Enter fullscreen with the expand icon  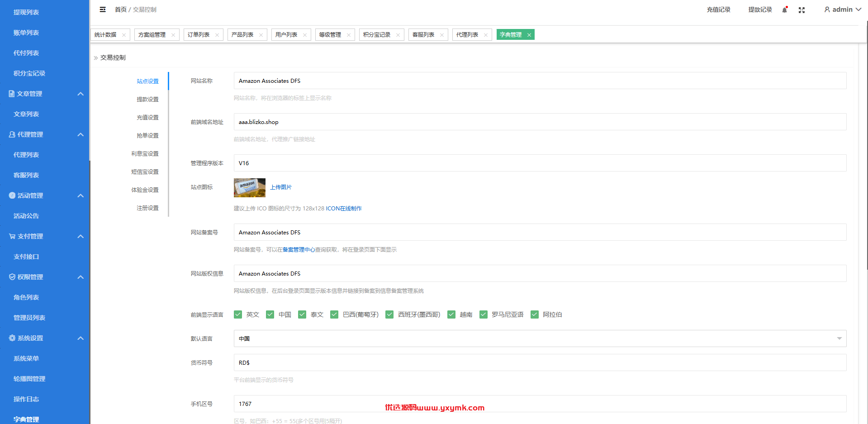click(802, 10)
